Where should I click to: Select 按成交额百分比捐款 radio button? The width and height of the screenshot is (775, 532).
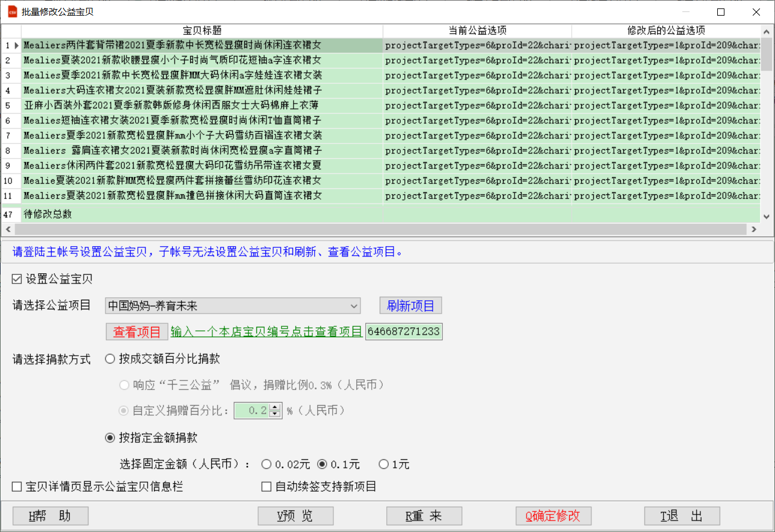click(x=110, y=359)
